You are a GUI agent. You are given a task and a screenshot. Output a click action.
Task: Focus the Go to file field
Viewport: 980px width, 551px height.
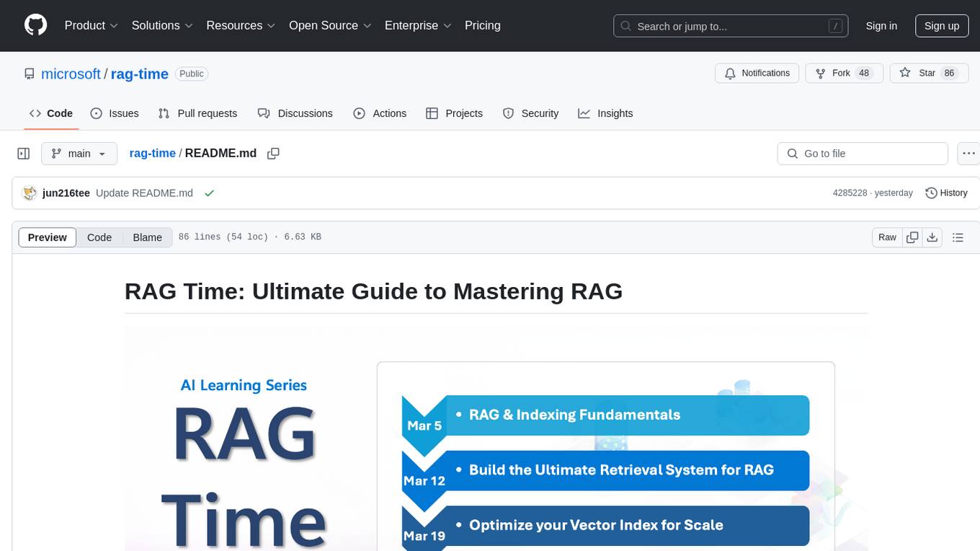coord(863,154)
